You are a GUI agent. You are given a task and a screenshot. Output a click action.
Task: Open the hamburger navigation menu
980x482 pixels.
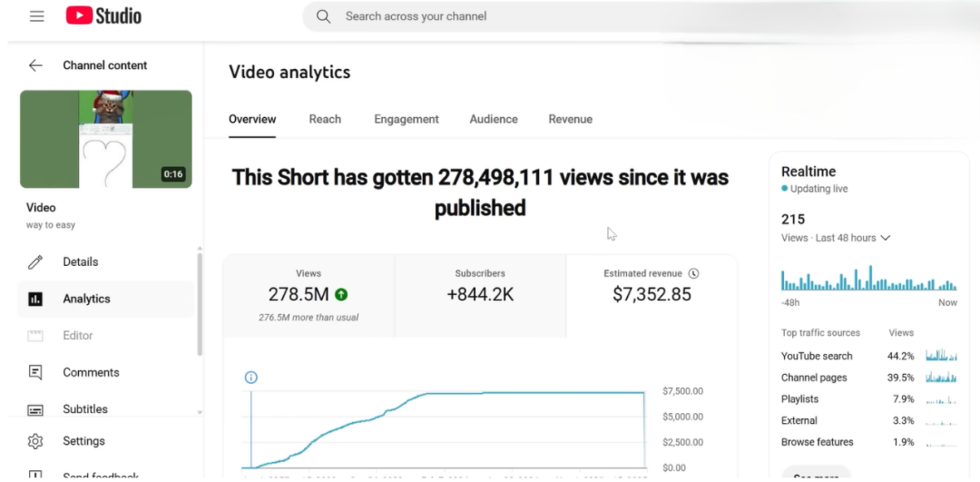pyautogui.click(x=36, y=16)
